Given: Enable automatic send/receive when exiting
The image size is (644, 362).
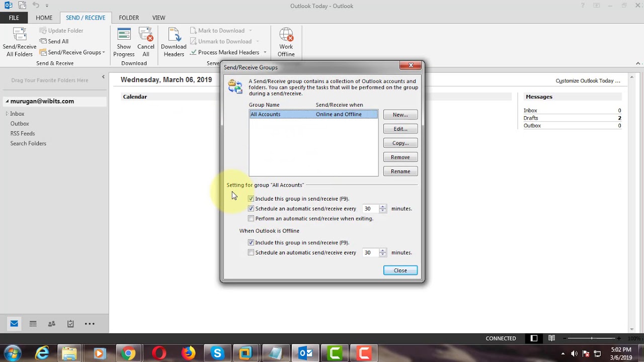Looking at the screenshot, I should [251, 219].
